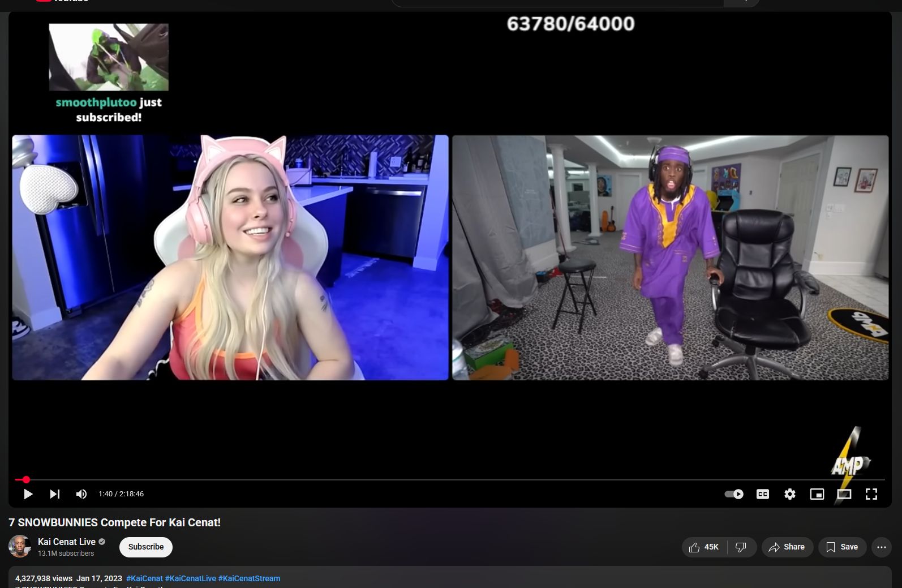Share this video

pos(787,547)
